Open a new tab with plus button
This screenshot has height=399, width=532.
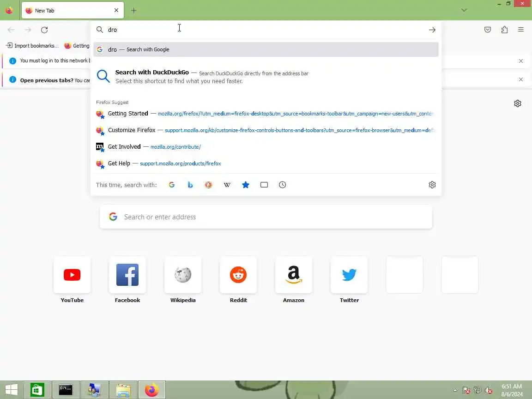pyautogui.click(x=133, y=11)
